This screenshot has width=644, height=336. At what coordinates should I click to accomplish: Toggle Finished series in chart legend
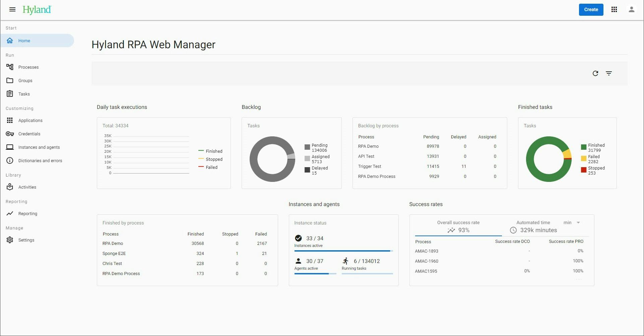[210, 151]
